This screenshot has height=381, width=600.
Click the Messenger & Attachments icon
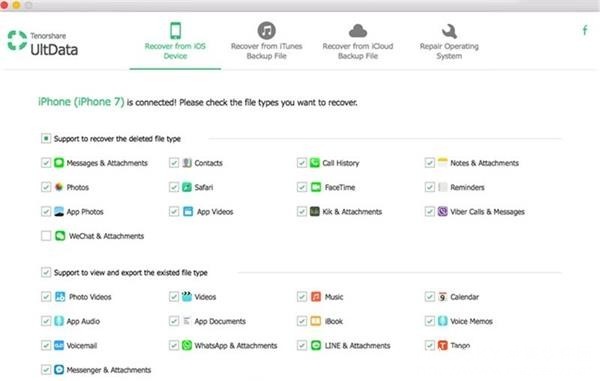(x=59, y=370)
